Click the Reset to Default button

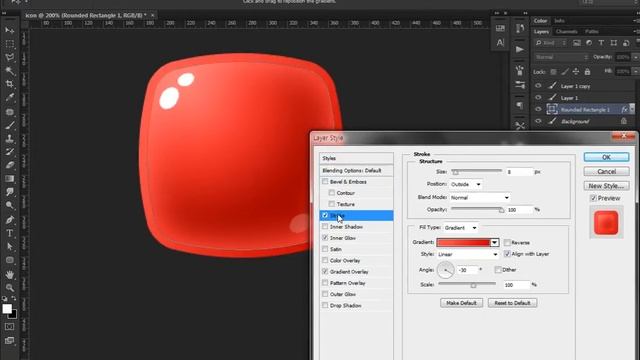[512, 303]
